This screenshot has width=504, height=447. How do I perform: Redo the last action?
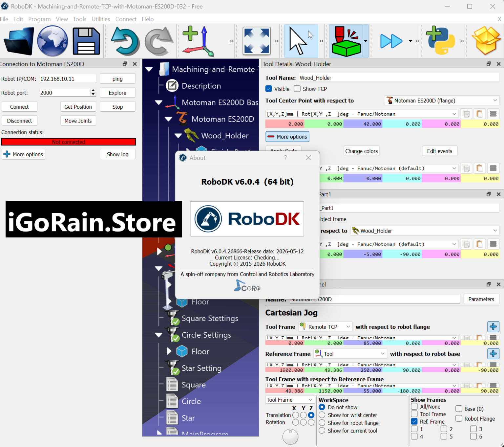(159, 41)
